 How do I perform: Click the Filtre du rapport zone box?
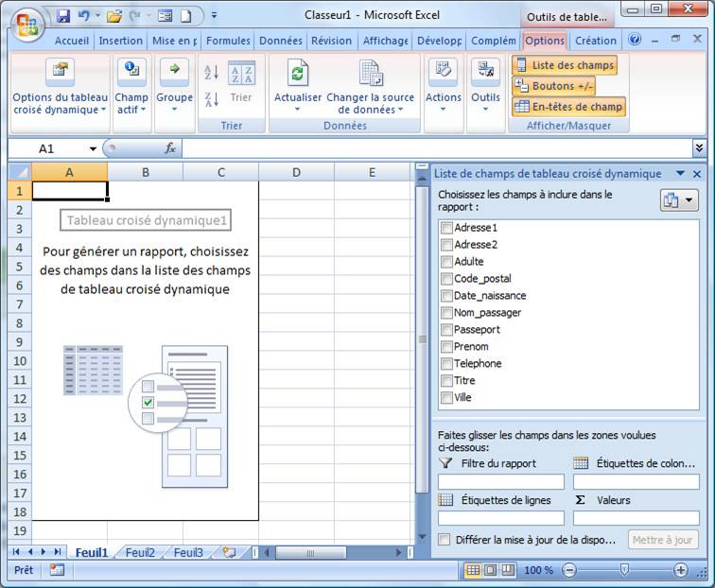coord(501,481)
